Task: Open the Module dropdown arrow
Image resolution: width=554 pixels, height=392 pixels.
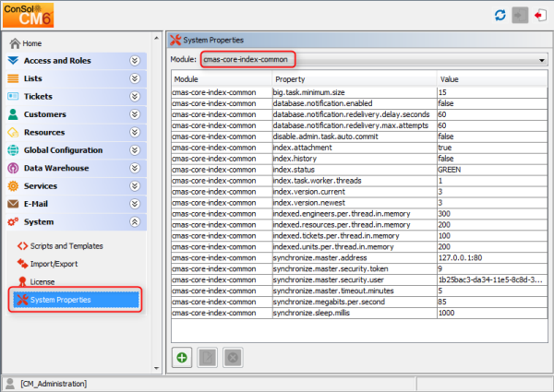Action: coord(542,60)
